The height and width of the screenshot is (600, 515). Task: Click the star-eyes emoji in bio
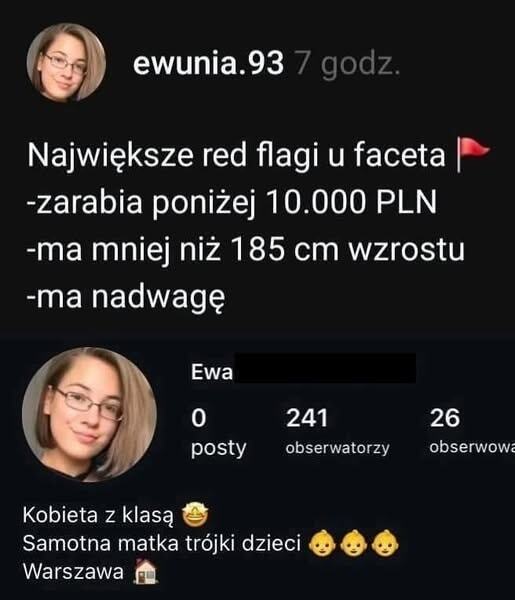(195, 515)
